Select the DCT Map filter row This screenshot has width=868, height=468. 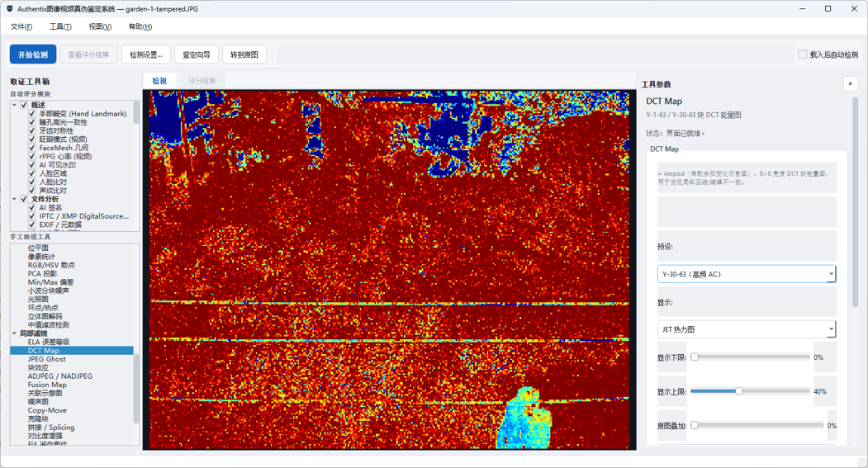pos(71,351)
